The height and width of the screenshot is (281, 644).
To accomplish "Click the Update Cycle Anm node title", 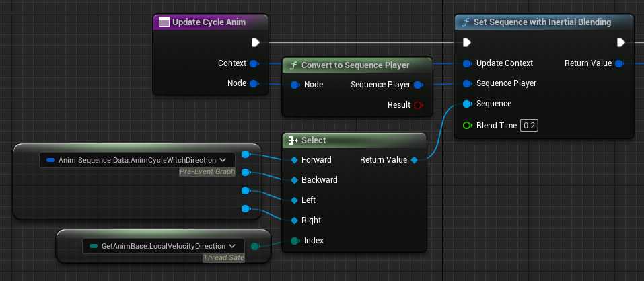I will 209,22.
